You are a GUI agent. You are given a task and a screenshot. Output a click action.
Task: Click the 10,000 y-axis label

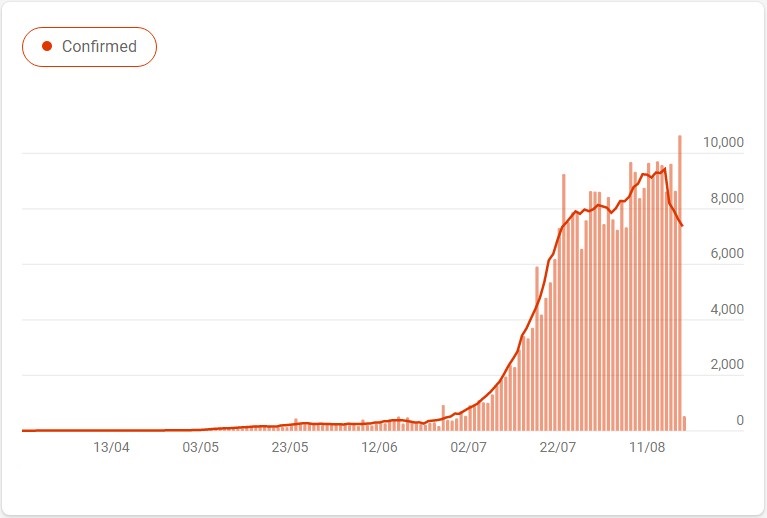[723, 142]
